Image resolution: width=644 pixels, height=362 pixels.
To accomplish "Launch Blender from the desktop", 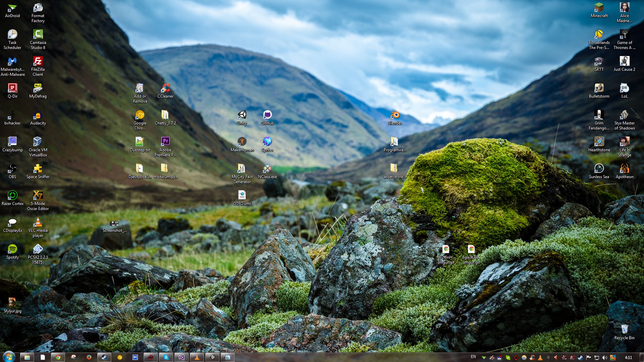I will pyautogui.click(x=395, y=118).
